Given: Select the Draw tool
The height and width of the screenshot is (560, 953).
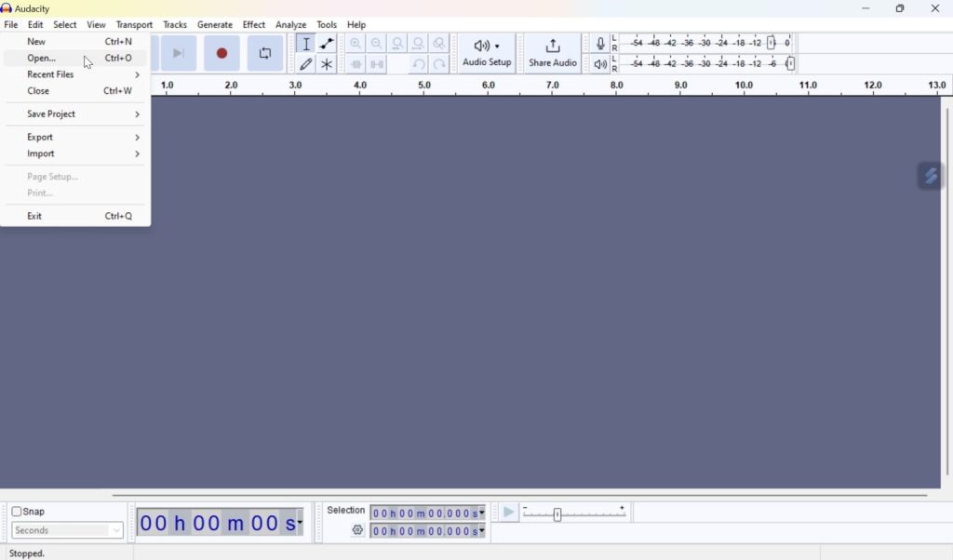Looking at the screenshot, I should 306,63.
